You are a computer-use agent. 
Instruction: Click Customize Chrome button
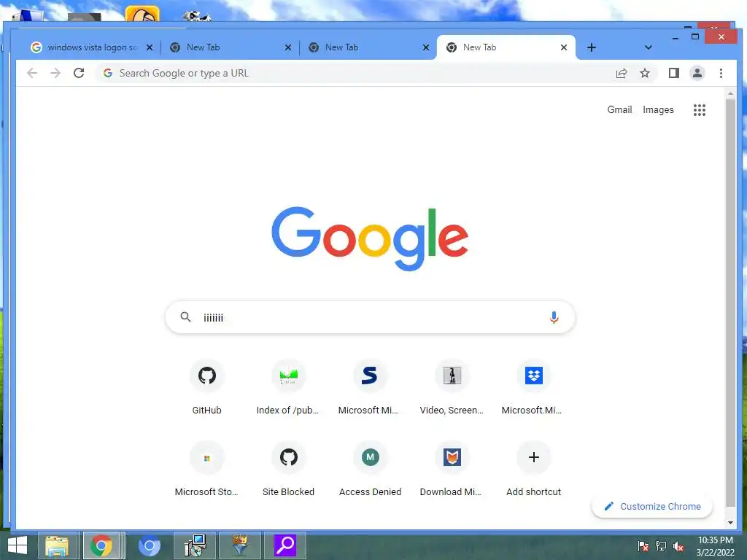tap(651, 506)
